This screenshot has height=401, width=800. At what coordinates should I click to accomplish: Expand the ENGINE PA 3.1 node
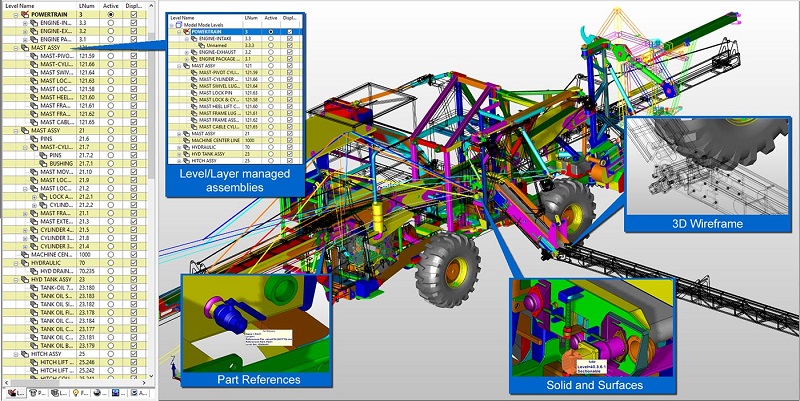[26, 39]
